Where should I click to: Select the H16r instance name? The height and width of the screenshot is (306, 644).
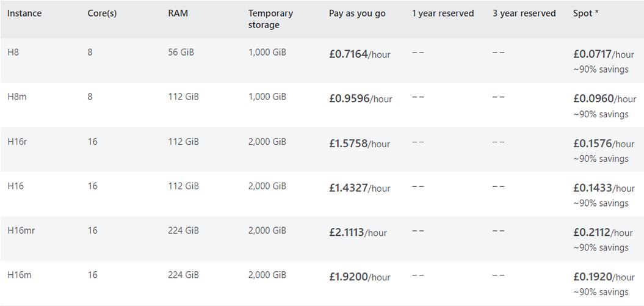pos(17,142)
